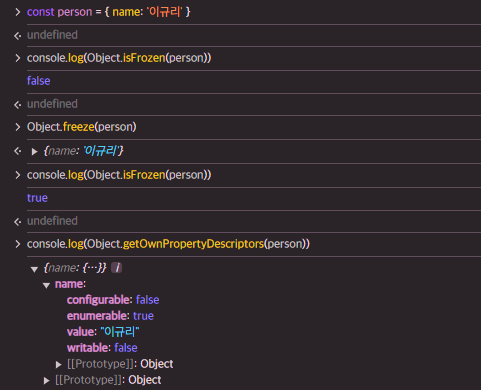Image resolution: width=481 pixels, height=390 pixels.
Task: Expand the last [[Prototype]]: Object row
Action: 47,381
